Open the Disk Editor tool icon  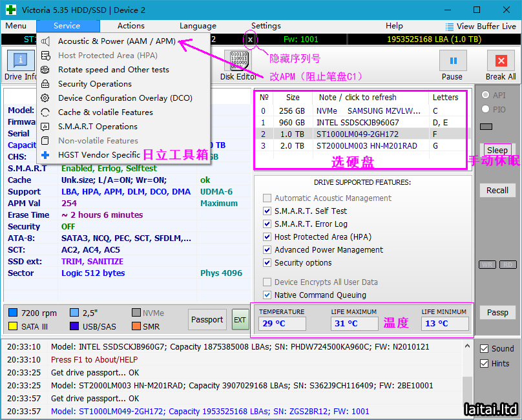click(x=237, y=61)
